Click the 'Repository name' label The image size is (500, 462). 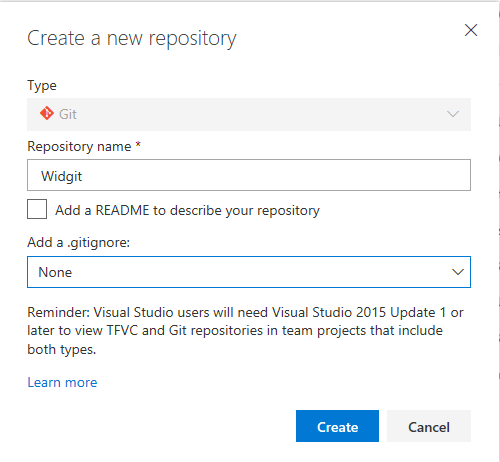79,147
